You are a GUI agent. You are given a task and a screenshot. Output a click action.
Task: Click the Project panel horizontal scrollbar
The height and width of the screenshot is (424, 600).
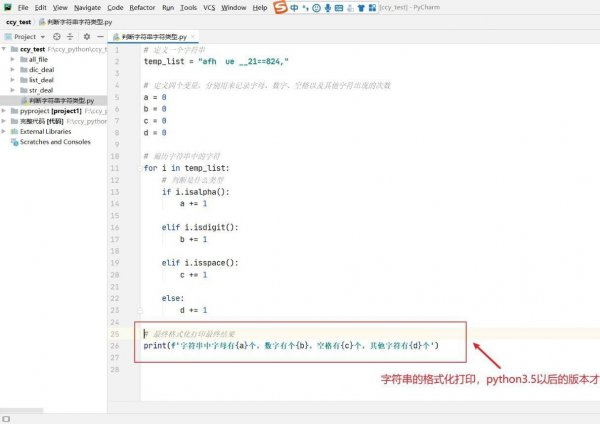pos(22,410)
